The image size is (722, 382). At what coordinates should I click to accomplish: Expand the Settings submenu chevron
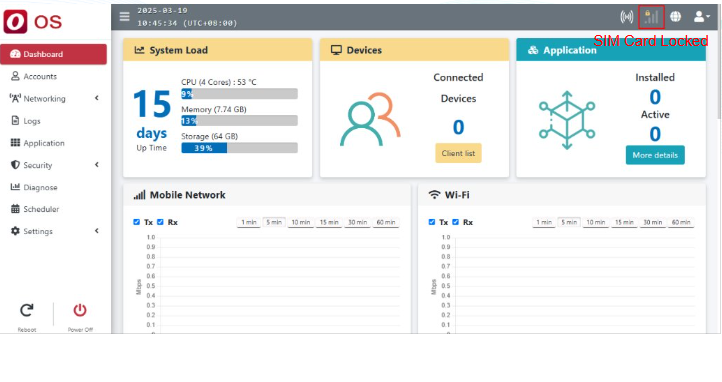point(97,231)
